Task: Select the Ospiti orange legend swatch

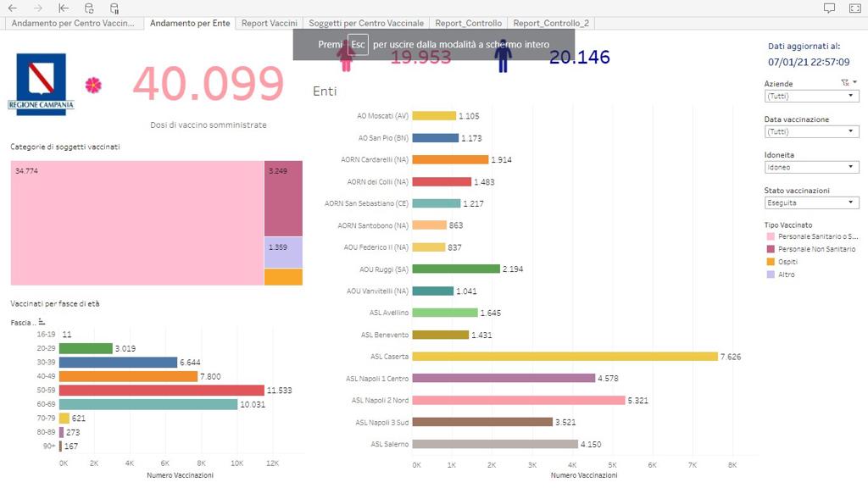Action: point(771,262)
